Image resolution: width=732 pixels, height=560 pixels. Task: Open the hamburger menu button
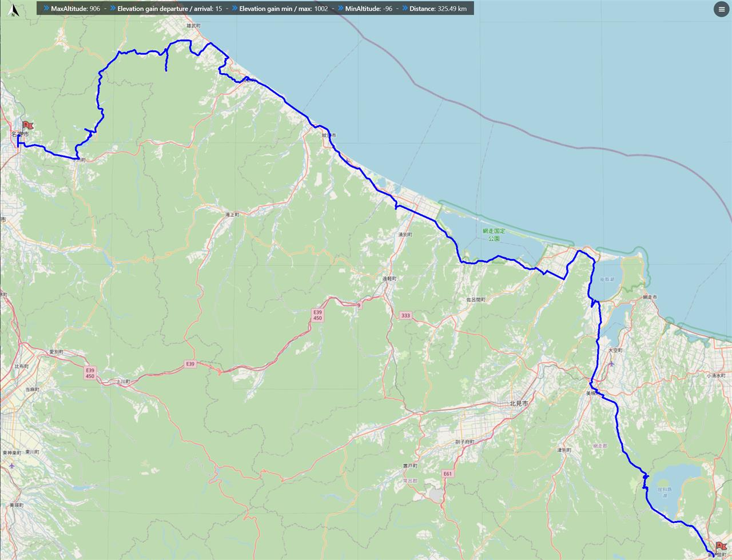pyautogui.click(x=722, y=10)
